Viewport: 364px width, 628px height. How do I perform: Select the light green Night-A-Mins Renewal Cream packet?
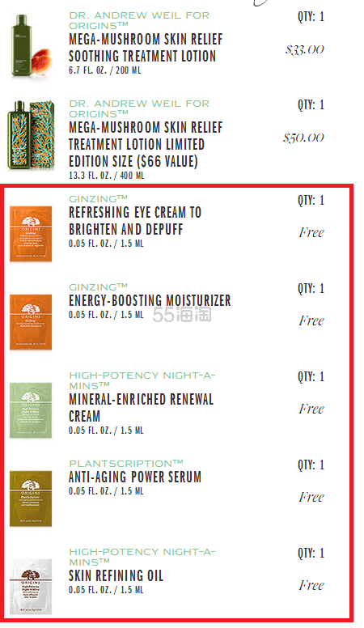coord(31,410)
